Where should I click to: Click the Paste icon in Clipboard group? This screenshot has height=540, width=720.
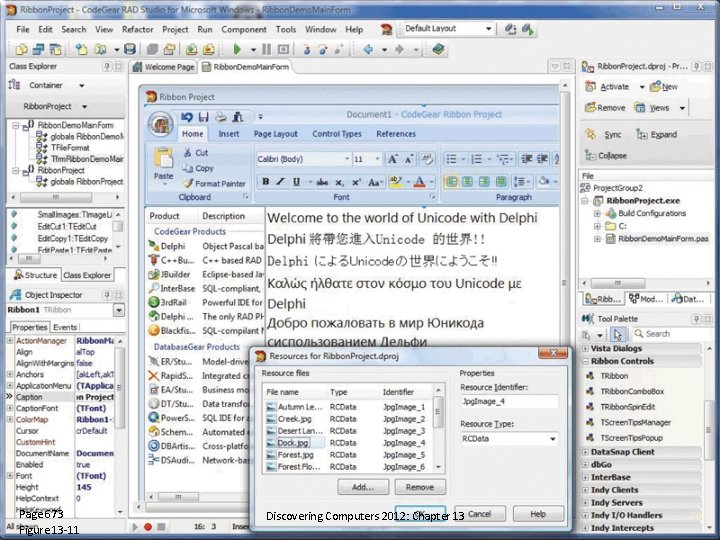pos(163,163)
